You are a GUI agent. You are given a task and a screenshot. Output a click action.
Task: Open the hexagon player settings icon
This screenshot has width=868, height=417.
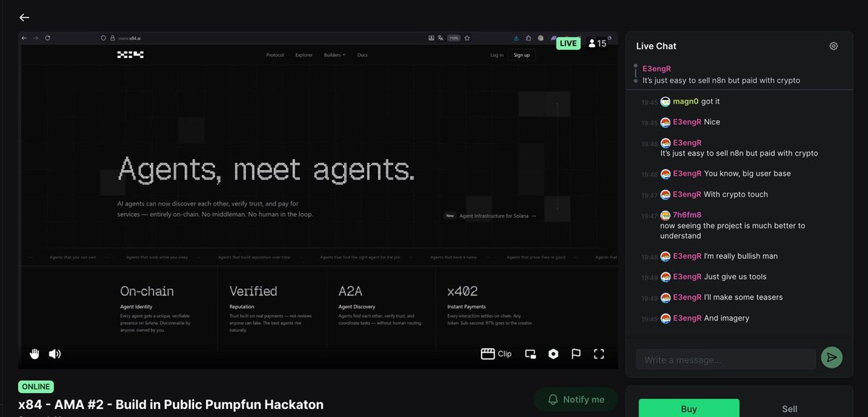(x=553, y=354)
